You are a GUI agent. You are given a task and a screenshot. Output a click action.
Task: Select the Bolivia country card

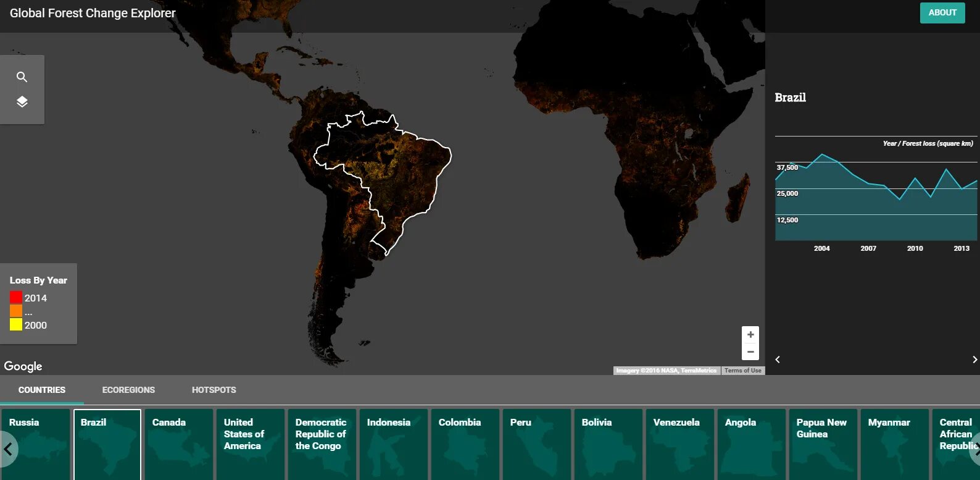point(608,444)
